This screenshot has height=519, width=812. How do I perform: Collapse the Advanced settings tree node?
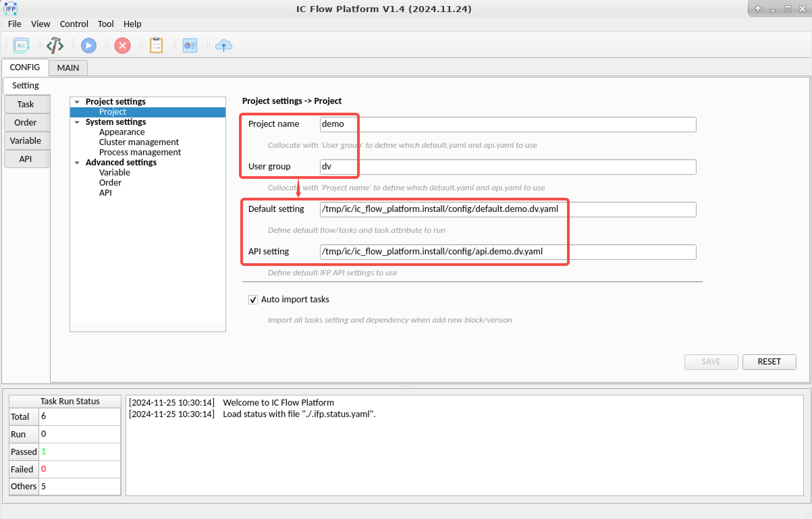(77, 163)
